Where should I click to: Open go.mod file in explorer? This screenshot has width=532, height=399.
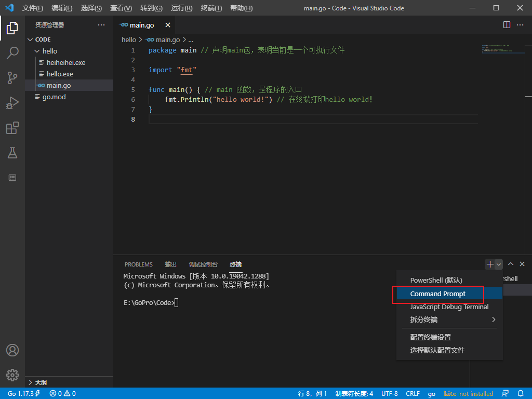point(54,97)
